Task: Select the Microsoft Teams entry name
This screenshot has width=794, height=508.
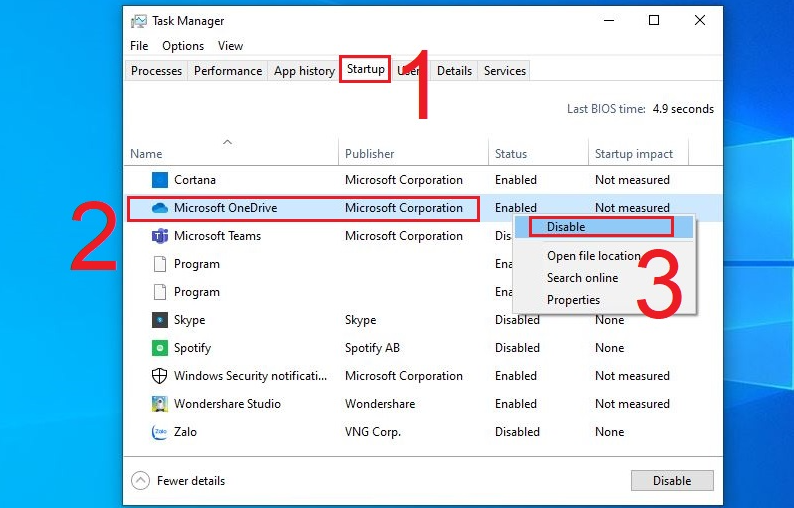Action: (x=217, y=236)
